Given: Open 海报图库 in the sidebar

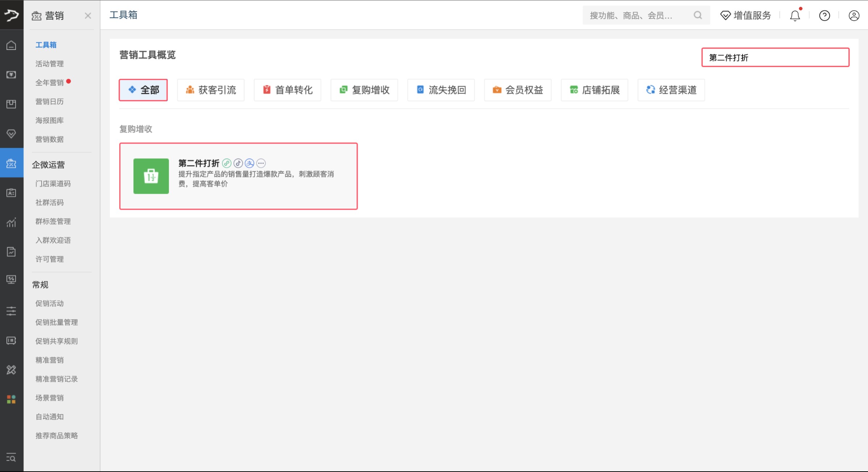Looking at the screenshot, I should pos(50,120).
